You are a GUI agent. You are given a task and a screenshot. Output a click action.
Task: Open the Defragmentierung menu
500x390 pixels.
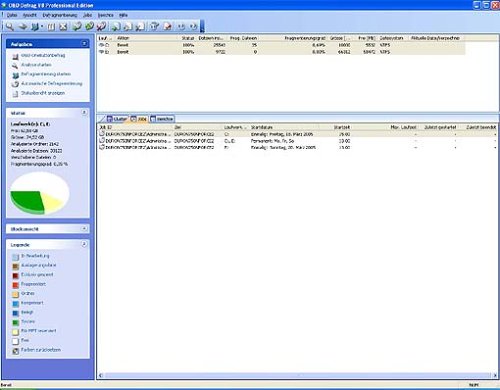pos(60,15)
